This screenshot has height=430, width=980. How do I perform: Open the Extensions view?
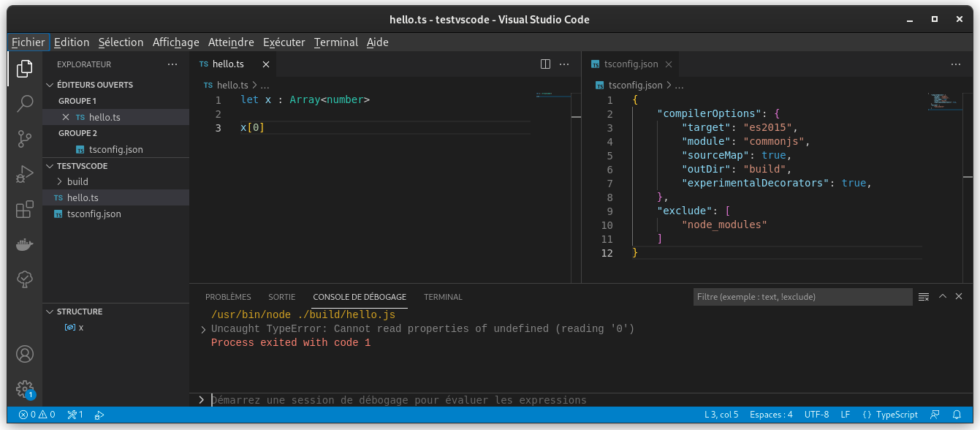pos(25,209)
